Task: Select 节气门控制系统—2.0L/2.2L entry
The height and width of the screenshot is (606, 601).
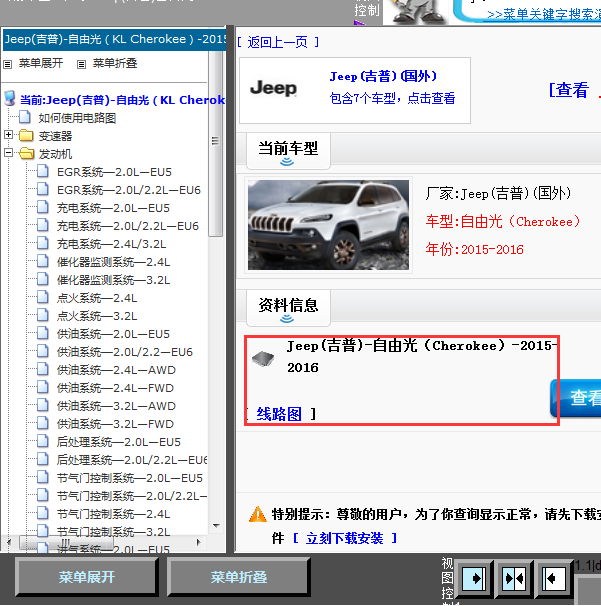Action: [x=132, y=496]
